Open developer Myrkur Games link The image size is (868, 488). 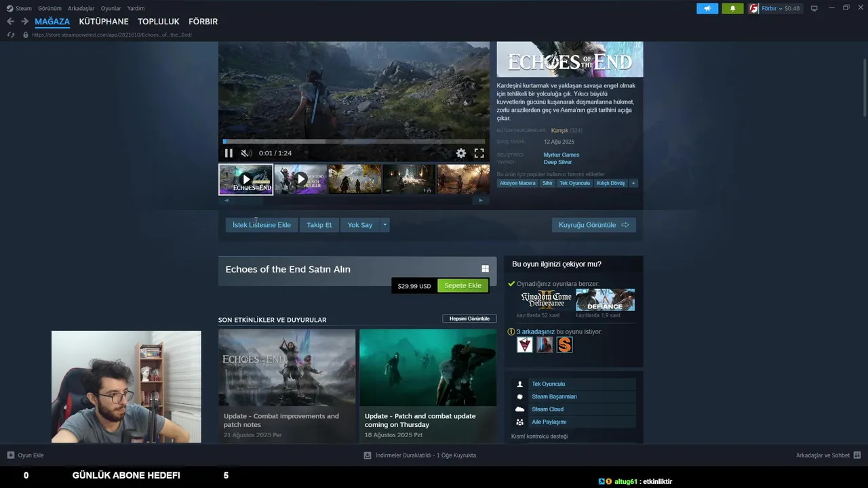tap(561, 155)
